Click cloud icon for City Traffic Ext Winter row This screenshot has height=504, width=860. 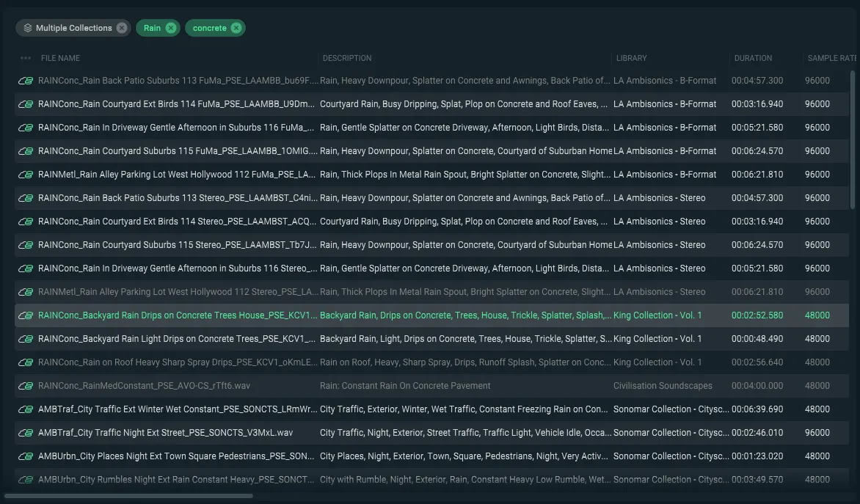click(25, 409)
